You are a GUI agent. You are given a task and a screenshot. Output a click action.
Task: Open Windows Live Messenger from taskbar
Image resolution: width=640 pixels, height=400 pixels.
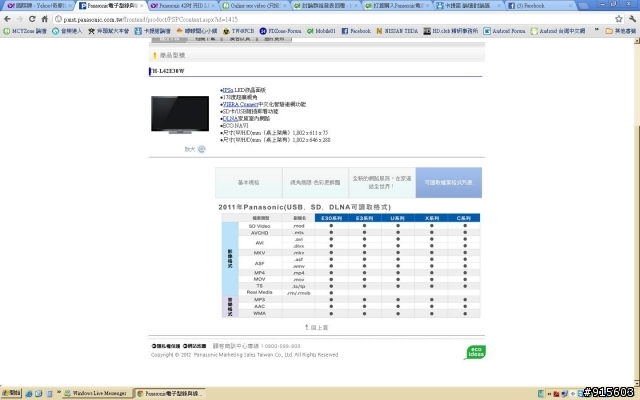[96, 393]
